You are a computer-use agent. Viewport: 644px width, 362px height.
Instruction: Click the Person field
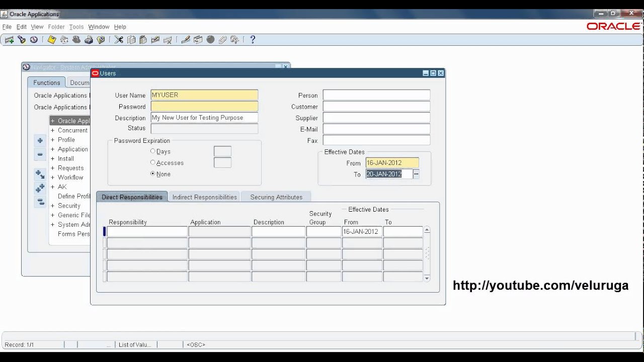point(376,95)
